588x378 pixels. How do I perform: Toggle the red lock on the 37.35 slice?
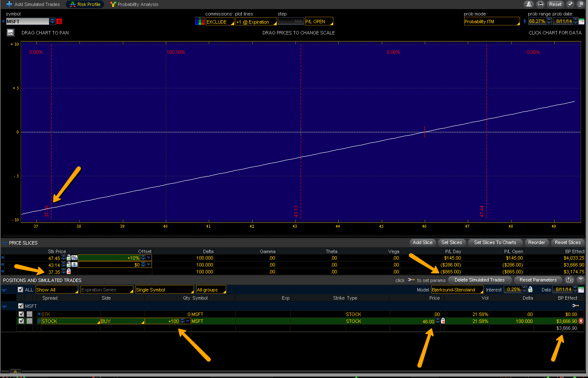point(68,272)
